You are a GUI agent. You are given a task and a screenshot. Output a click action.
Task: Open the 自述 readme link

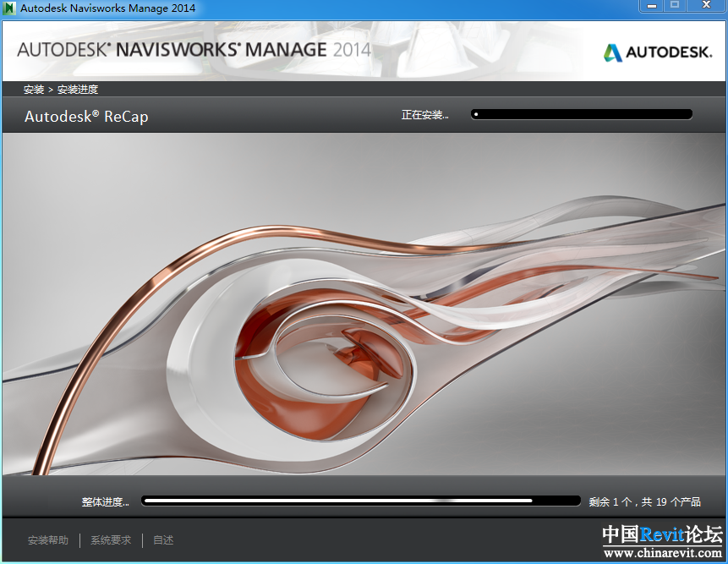pyautogui.click(x=163, y=540)
